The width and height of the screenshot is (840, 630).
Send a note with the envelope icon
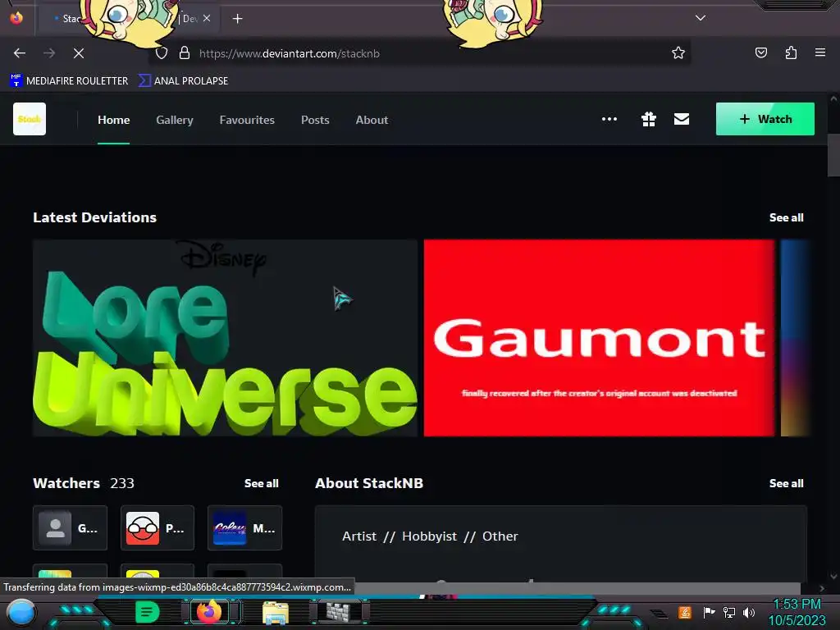682,119
